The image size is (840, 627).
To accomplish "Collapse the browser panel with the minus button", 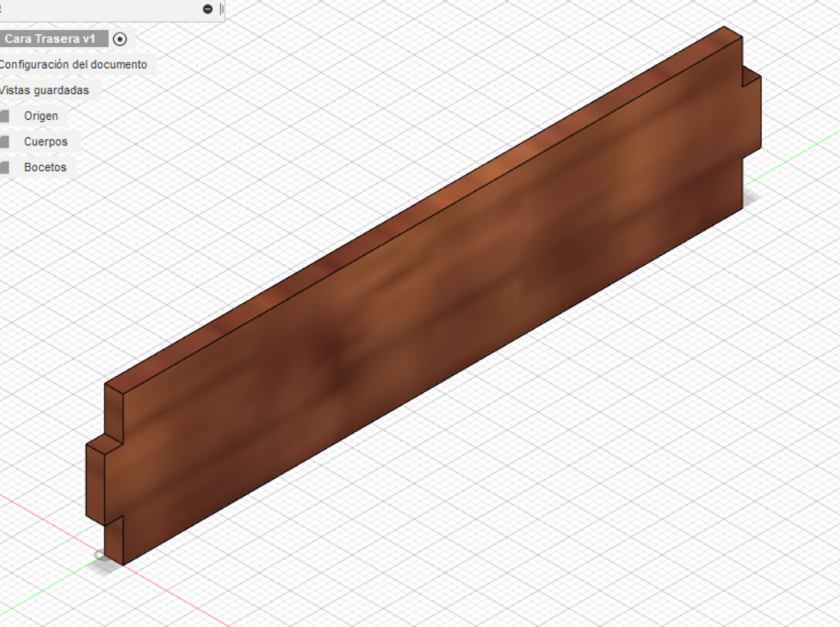I will (x=207, y=9).
